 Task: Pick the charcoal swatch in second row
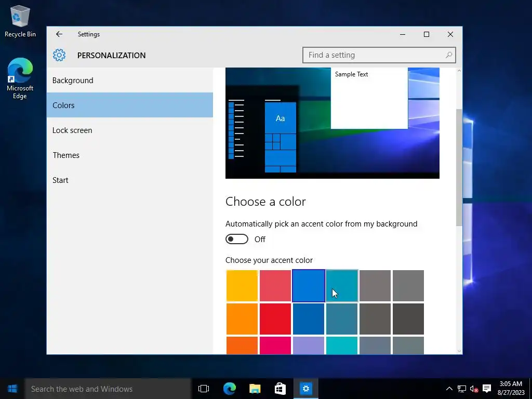point(408,319)
